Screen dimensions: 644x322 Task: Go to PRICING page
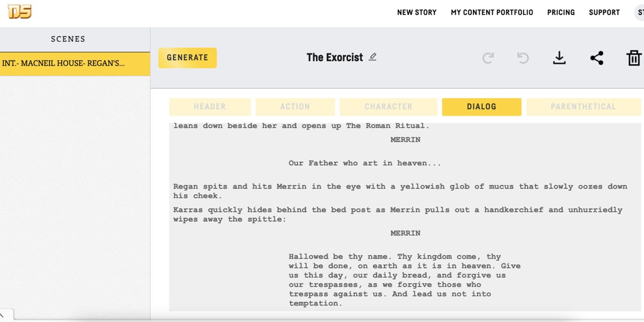561,12
